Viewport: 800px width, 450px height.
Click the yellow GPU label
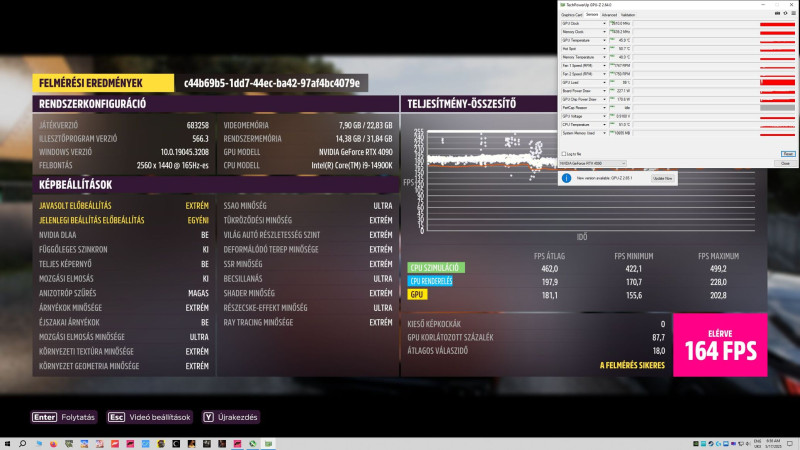[417, 294]
